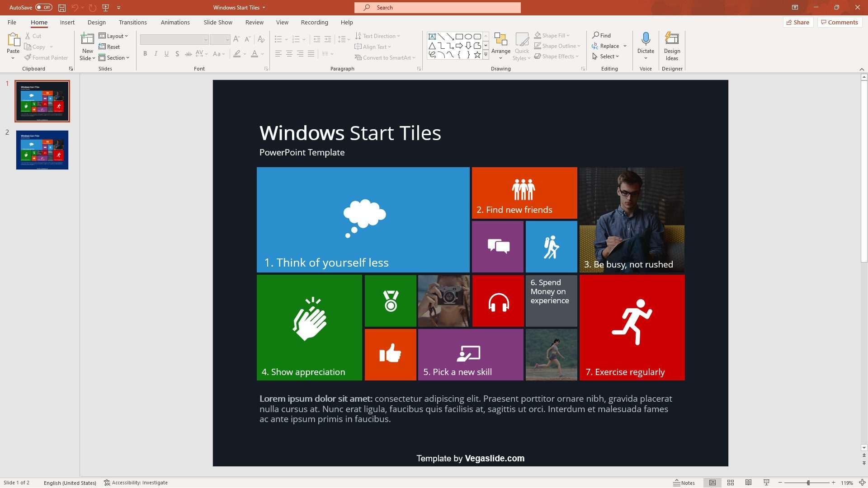Toggle Italic formatting

pyautogui.click(x=156, y=54)
